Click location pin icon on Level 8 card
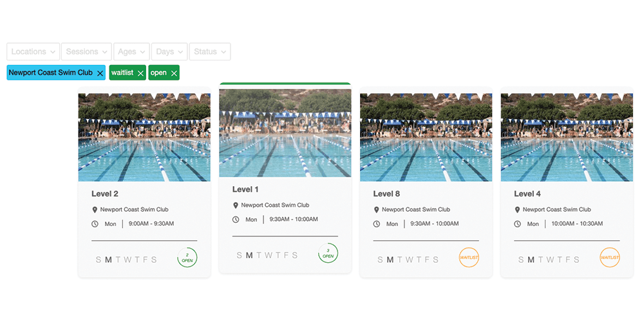 click(376, 210)
